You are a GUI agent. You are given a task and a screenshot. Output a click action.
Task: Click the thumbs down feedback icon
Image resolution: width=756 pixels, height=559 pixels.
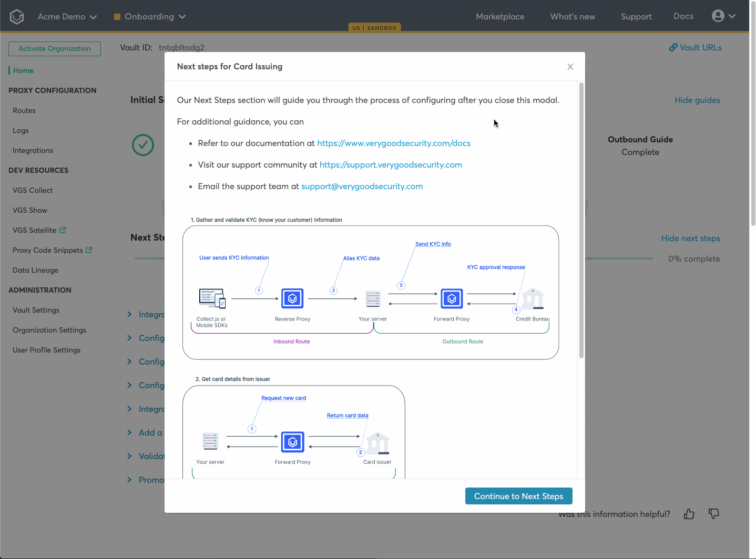click(x=713, y=514)
